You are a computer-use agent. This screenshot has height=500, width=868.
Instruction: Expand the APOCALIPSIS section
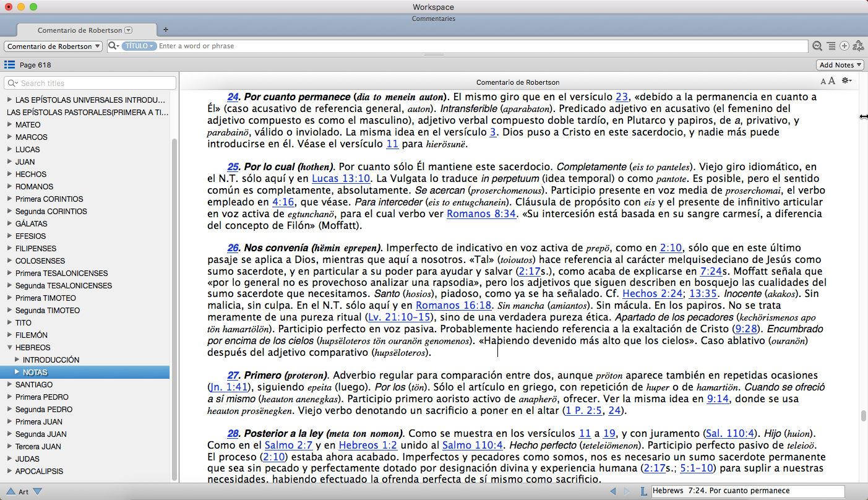click(x=9, y=471)
